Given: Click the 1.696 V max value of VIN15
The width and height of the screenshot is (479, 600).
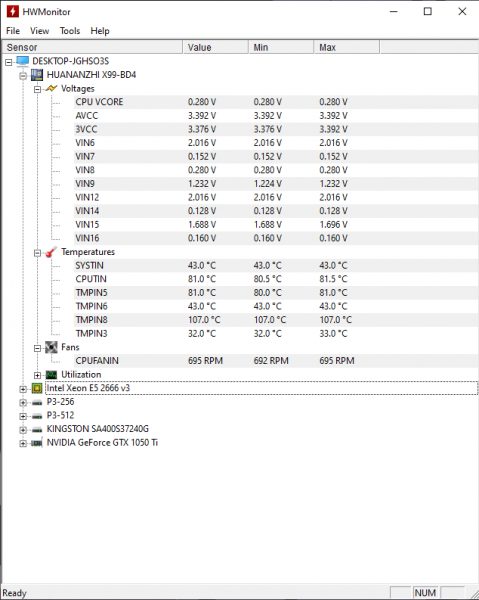Looking at the screenshot, I should click(333, 224).
